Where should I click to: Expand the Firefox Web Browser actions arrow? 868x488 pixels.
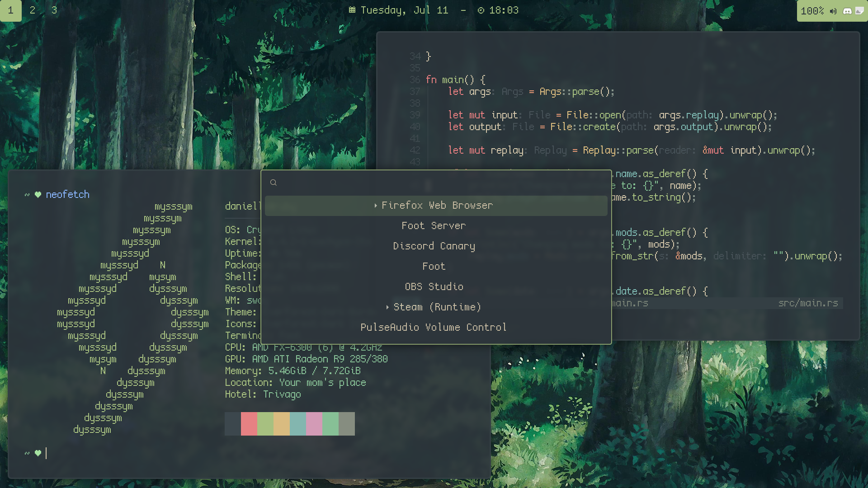[x=376, y=206]
